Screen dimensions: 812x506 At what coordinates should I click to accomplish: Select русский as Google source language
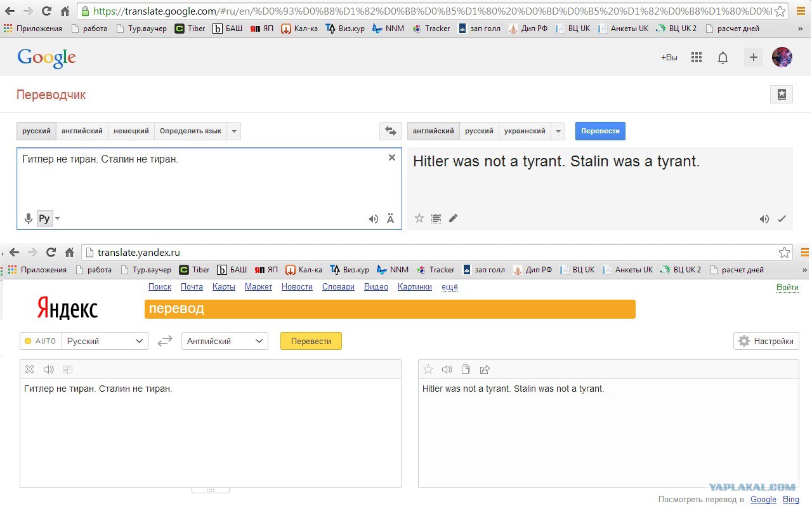pos(36,131)
